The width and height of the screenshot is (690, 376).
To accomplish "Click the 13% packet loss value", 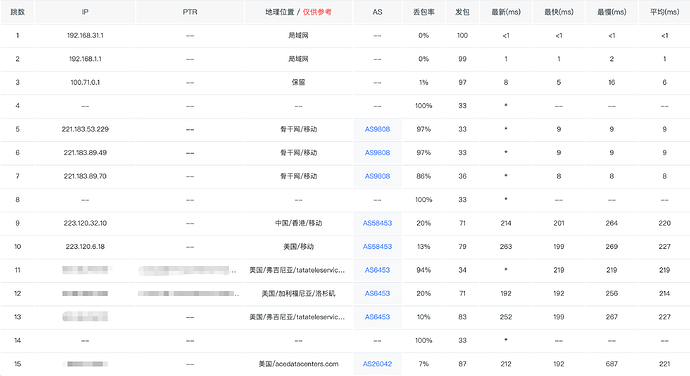I will click(423, 247).
